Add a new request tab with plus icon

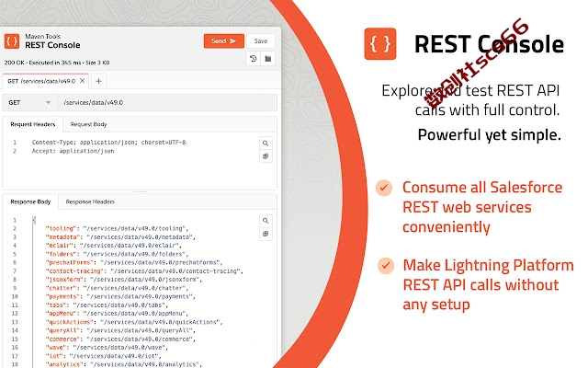click(x=98, y=81)
